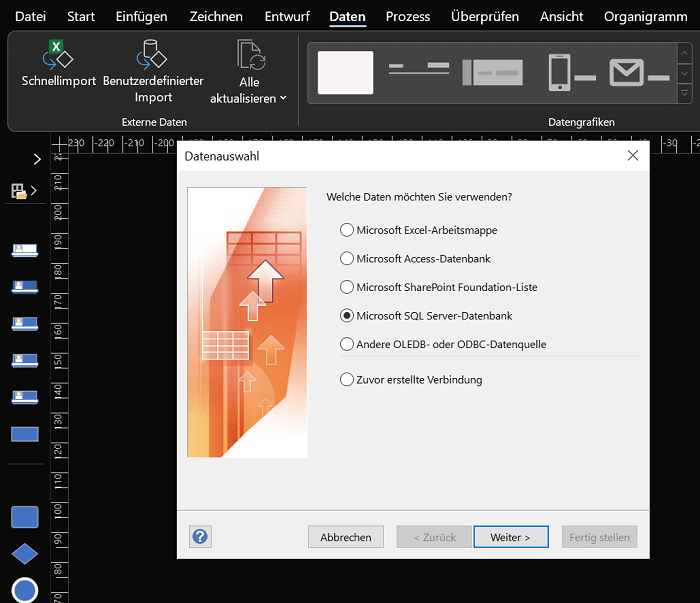Screen dimensions: 700x603
Task: Select the phone icon data graphic
Action: click(x=572, y=72)
